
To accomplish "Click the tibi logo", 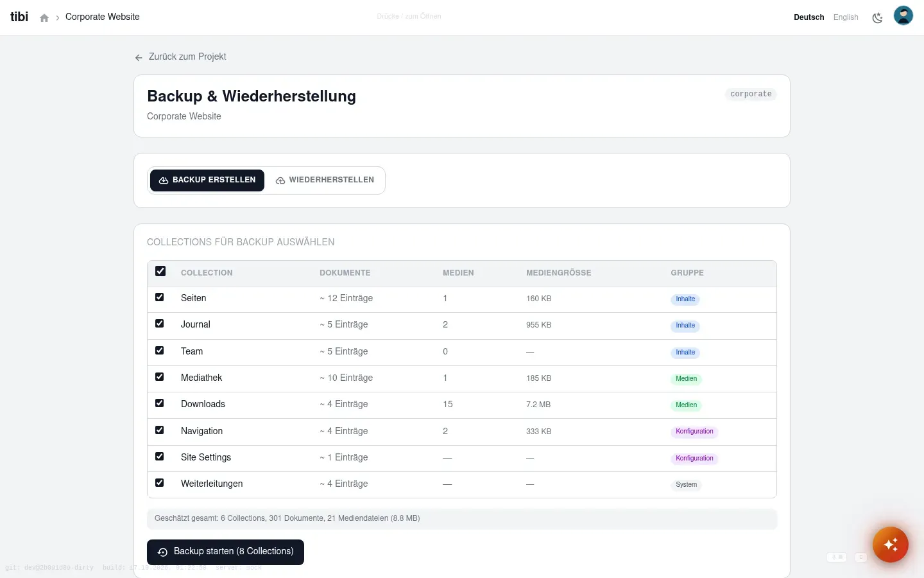I will pyautogui.click(x=19, y=17).
